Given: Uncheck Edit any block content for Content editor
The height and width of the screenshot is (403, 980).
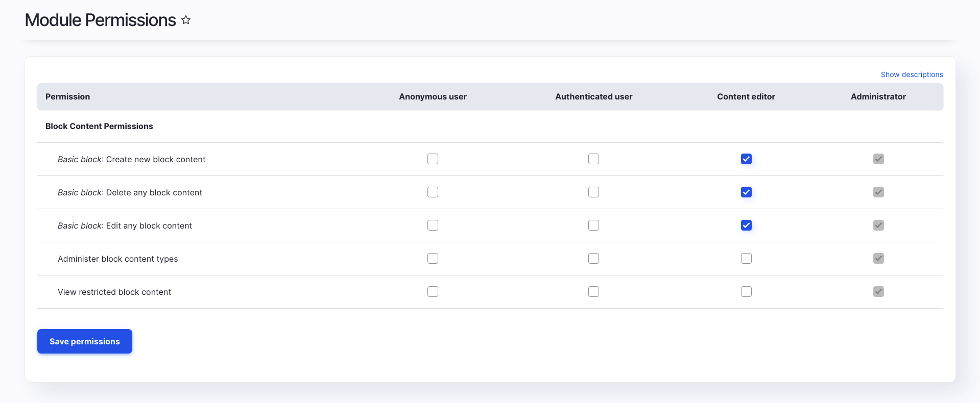Looking at the screenshot, I should pos(746,225).
